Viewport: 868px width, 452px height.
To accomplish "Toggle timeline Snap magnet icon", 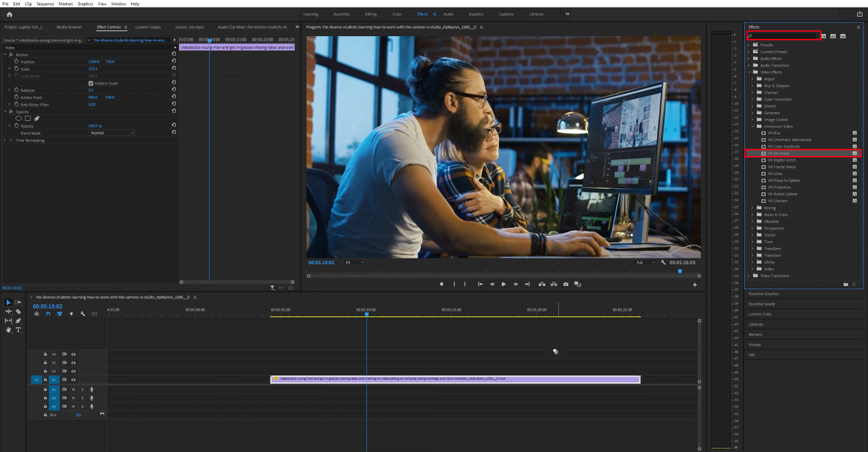I will click(48, 314).
